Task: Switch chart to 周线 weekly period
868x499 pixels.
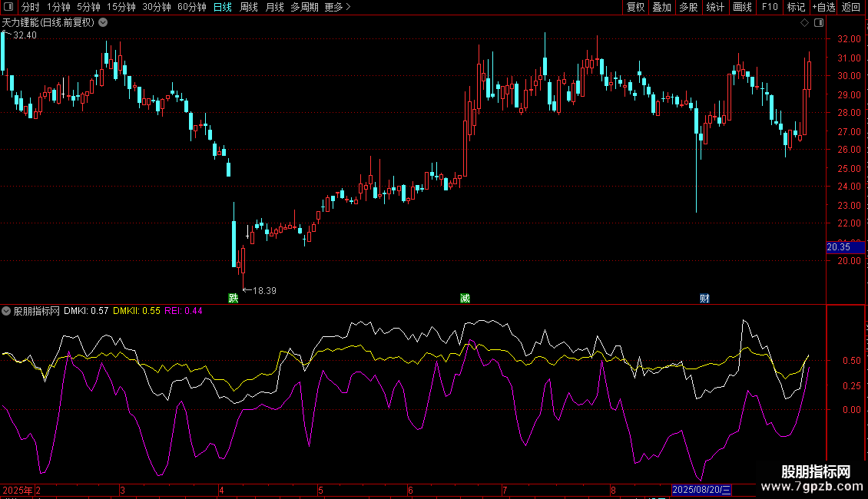Action: tap(249, 7)
